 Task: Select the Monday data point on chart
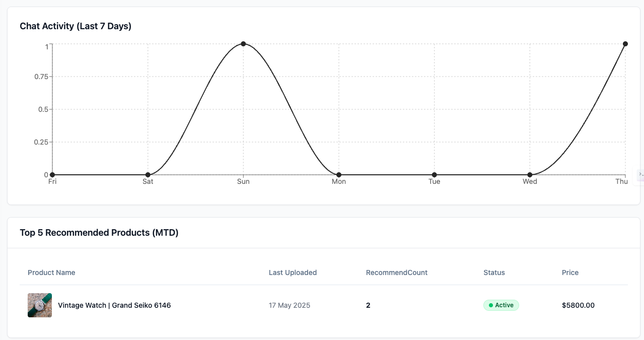point(339,175)
